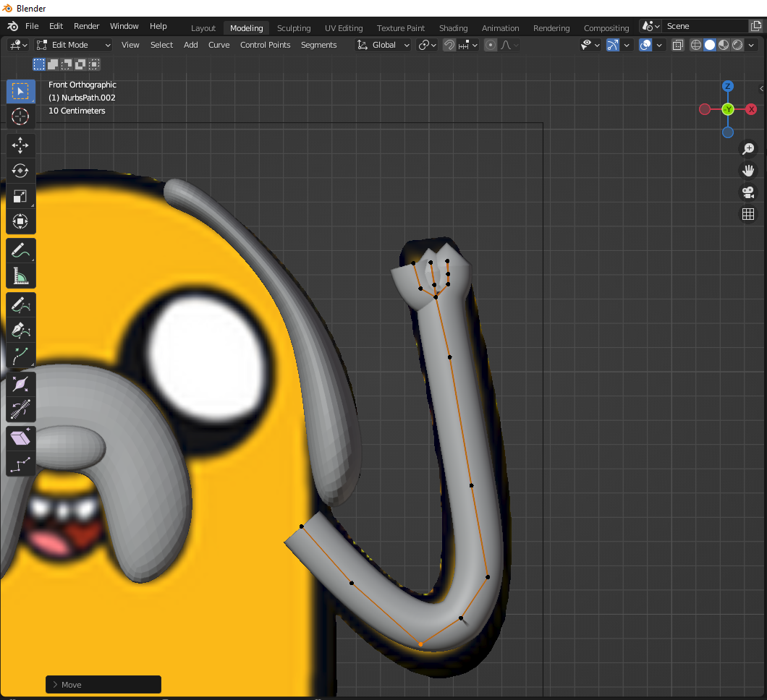Select the Scale tool

[20, 197]
